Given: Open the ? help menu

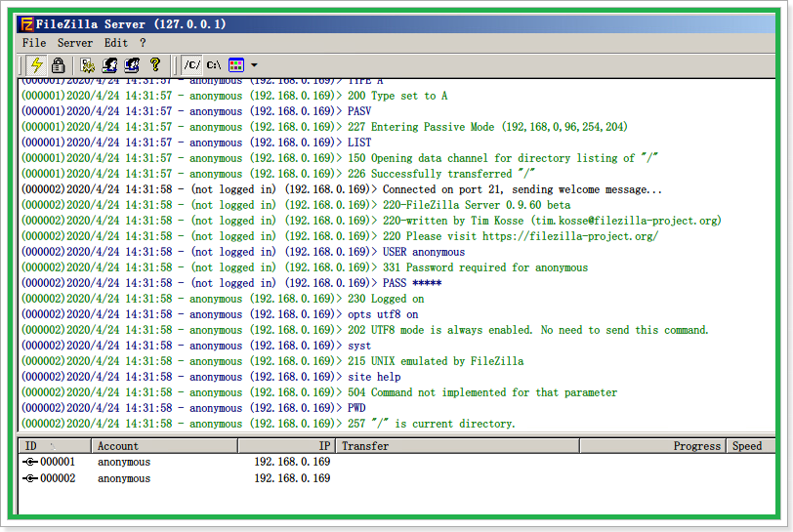Looking at the screenshot, I should pos(143,43).
